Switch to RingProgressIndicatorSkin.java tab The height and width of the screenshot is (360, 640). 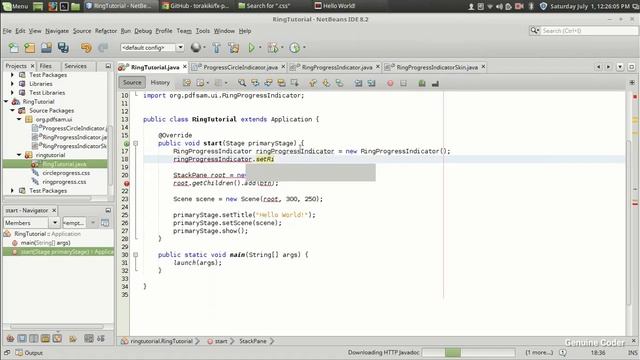click(x=436, y=67)
